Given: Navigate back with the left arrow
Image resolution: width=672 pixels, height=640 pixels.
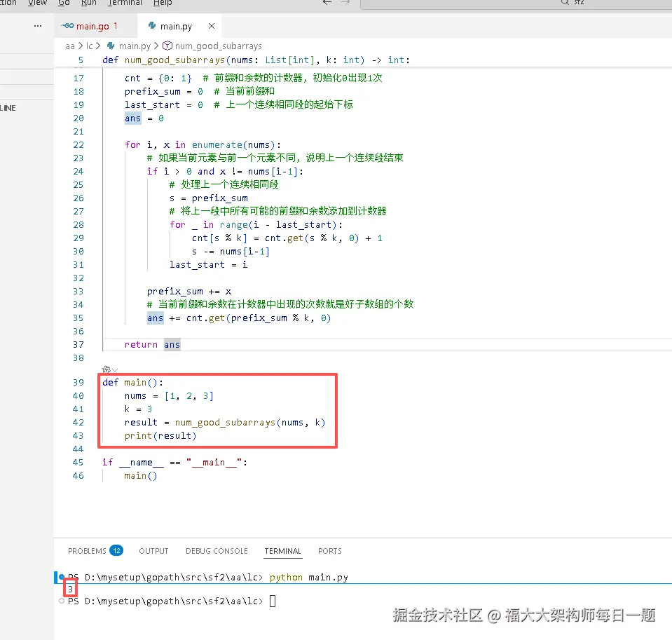Looking at the screenshot, I should pos(327,2).
